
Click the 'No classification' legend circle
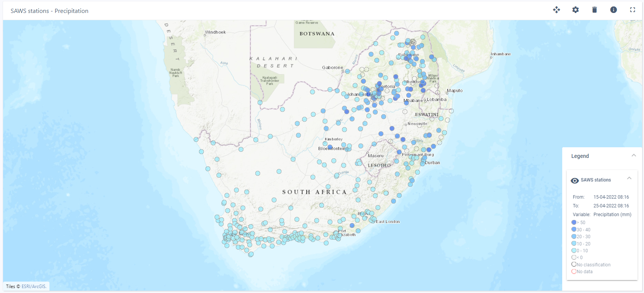(x=574, y=264)
